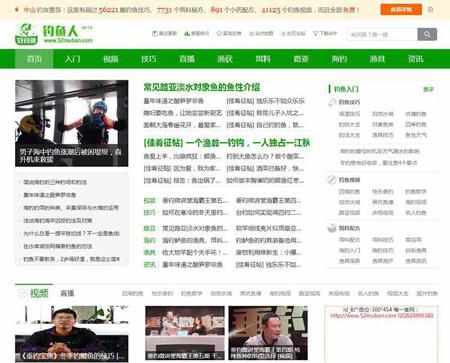Open headline 常见路亚淡水对象鱼的鱼性介绍
The height and width of the screenshot is (363, 450).
point(202,87)
